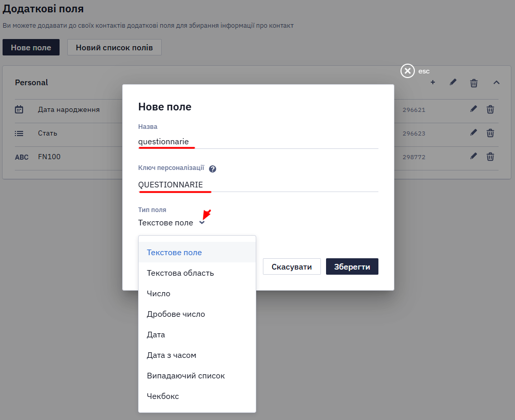Toggle the Тип поля dropdown arrow
The image size is (515, 420).
pyautogui.click(x=202, y=223)
